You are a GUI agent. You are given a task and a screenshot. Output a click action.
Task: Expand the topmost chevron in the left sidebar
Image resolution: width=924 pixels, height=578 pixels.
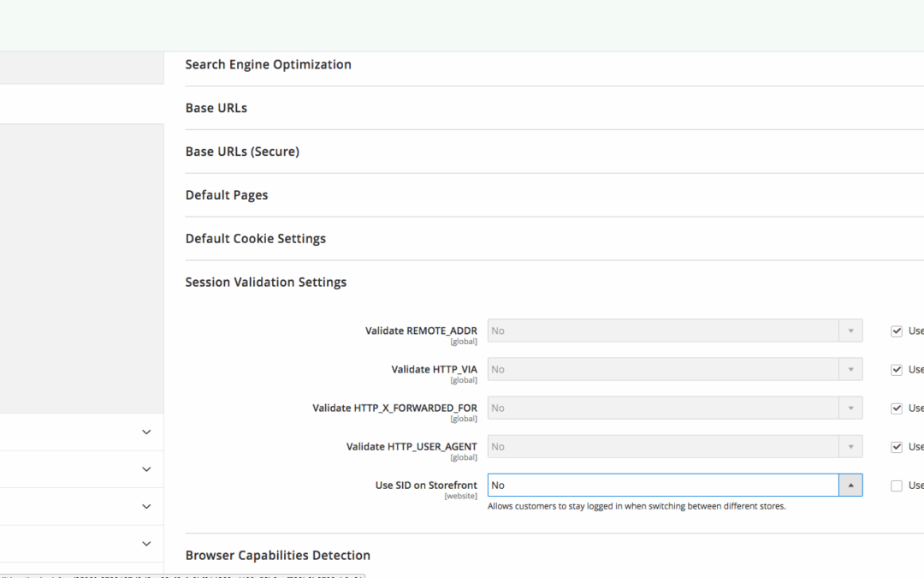pos(146,432)
